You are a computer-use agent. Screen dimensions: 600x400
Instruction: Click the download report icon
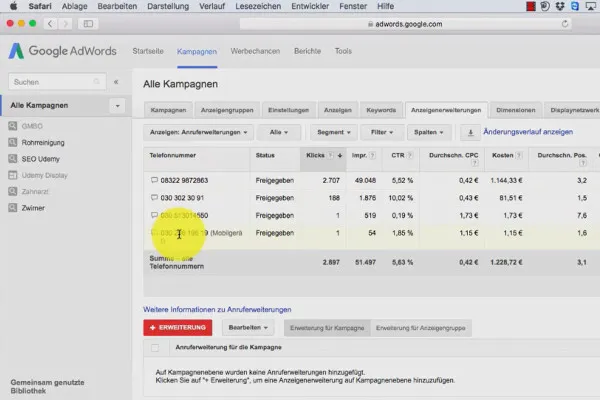(471, 132)
